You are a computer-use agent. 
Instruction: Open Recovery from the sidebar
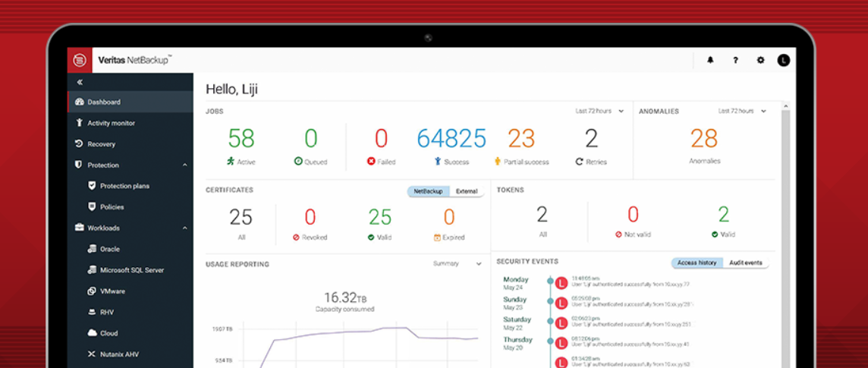click(101, 144)
